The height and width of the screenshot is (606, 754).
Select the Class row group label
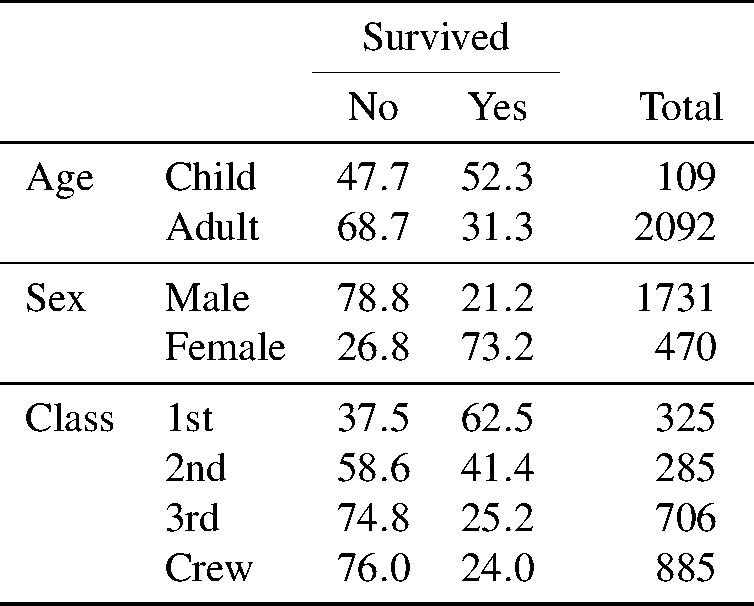point(69,418)
